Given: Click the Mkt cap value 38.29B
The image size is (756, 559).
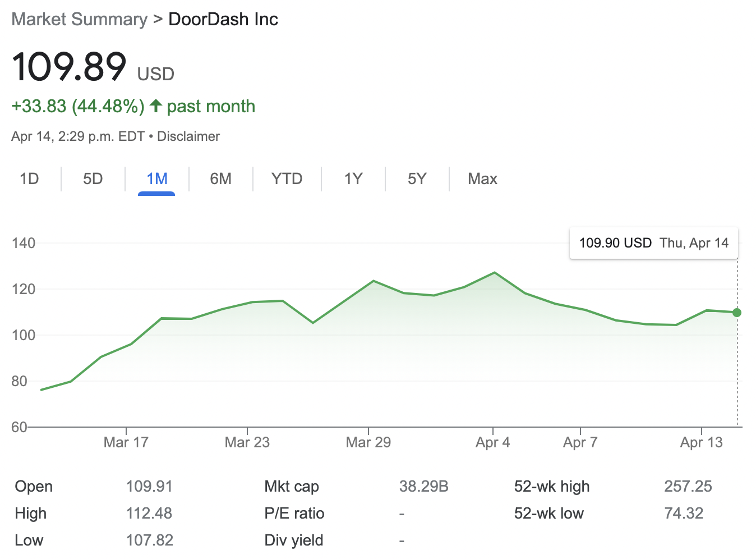Looking at the screenshot, I should coord(423,486).
